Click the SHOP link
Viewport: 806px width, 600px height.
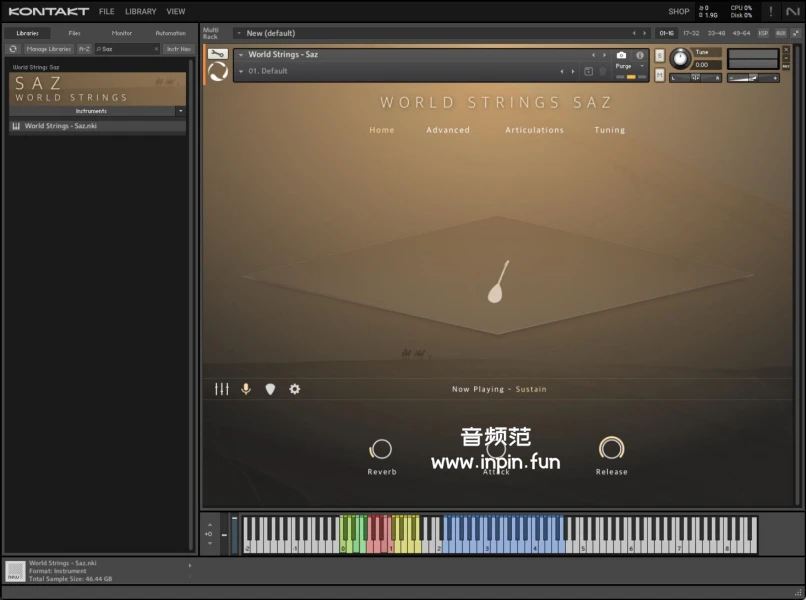(679, 11)
